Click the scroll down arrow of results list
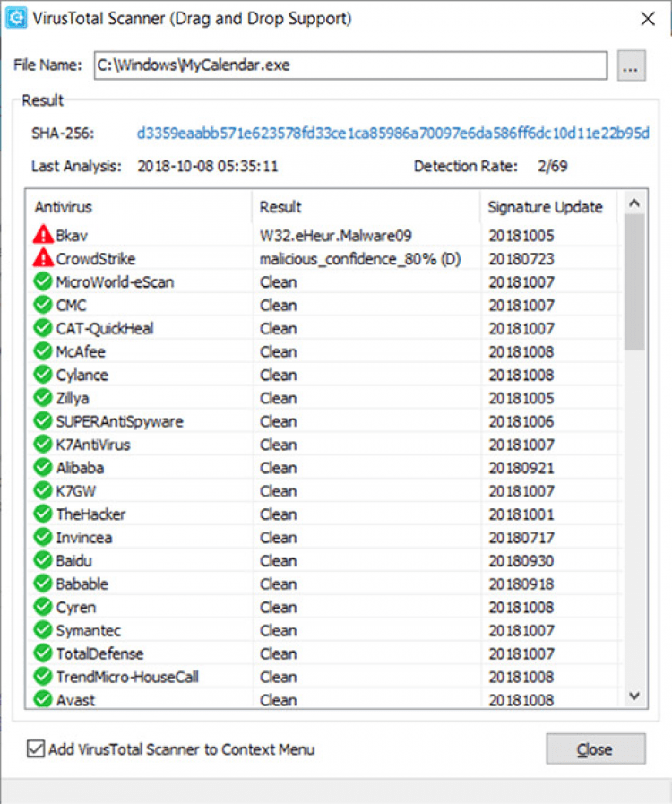 [x=634, y=696]
